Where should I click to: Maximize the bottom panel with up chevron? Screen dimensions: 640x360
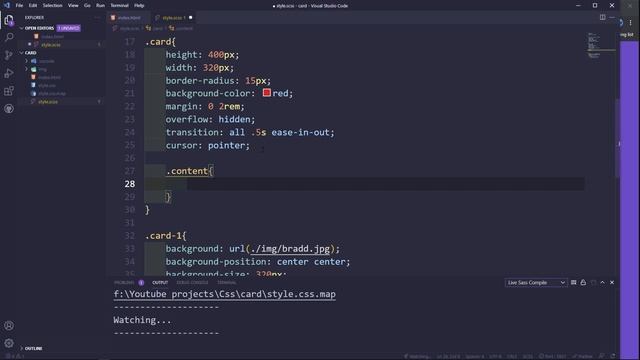602,282
